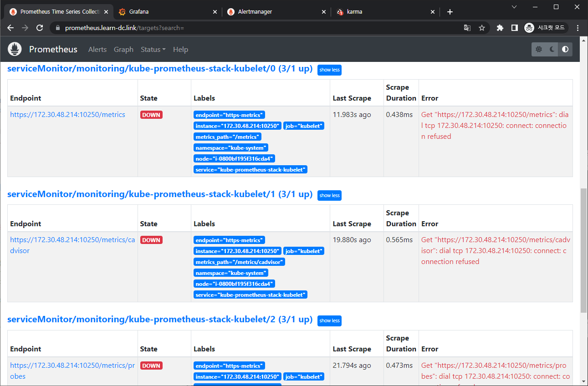This screenshot has height=386, width=588.
Task: Open the Status dropdown menu
Action: click(x=153, y=49)
